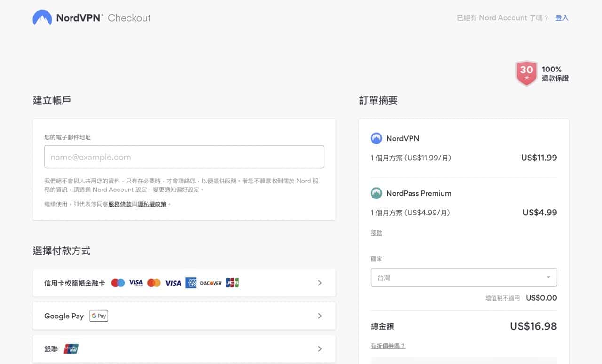This screenshot has width=602, height=364.
Task: Expand the Google Pay payment option chevron
Action: (x=320, y=316)
